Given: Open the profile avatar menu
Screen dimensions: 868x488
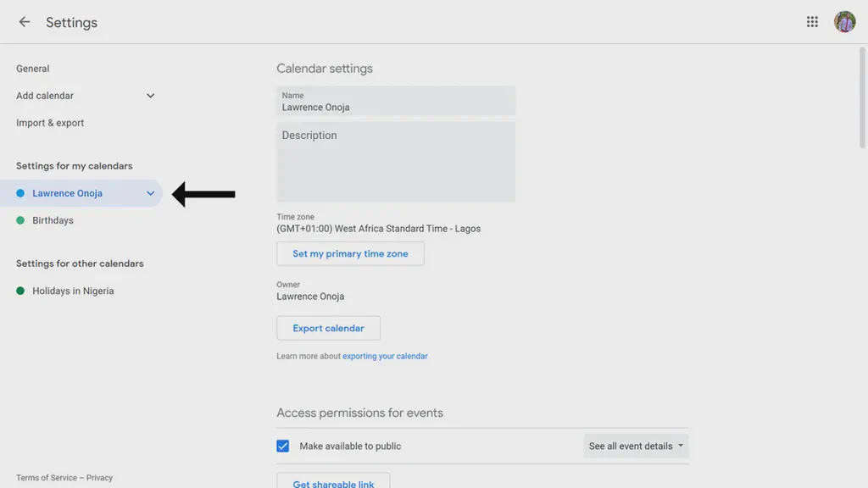Looking at the screenshot, I should coord(844,21).
